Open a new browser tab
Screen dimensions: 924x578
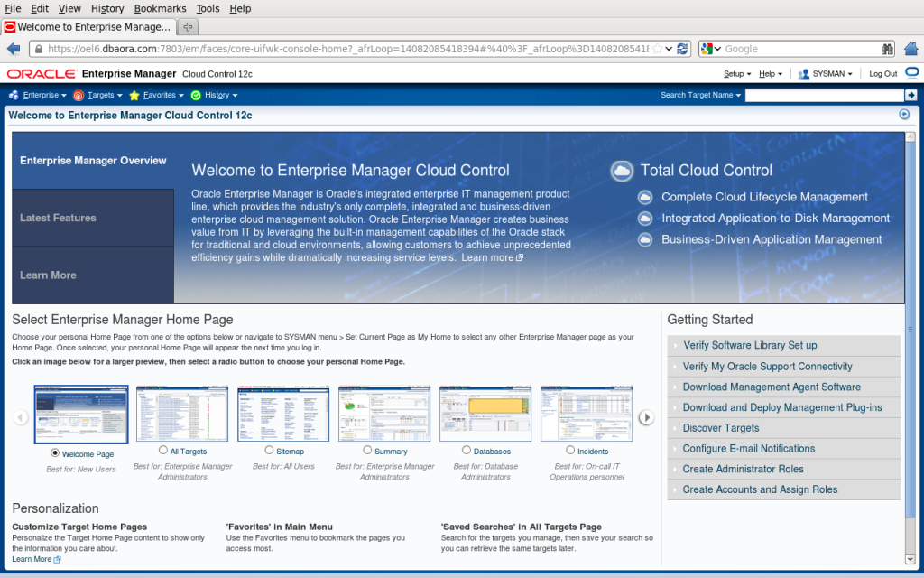(x=188, y=26)
